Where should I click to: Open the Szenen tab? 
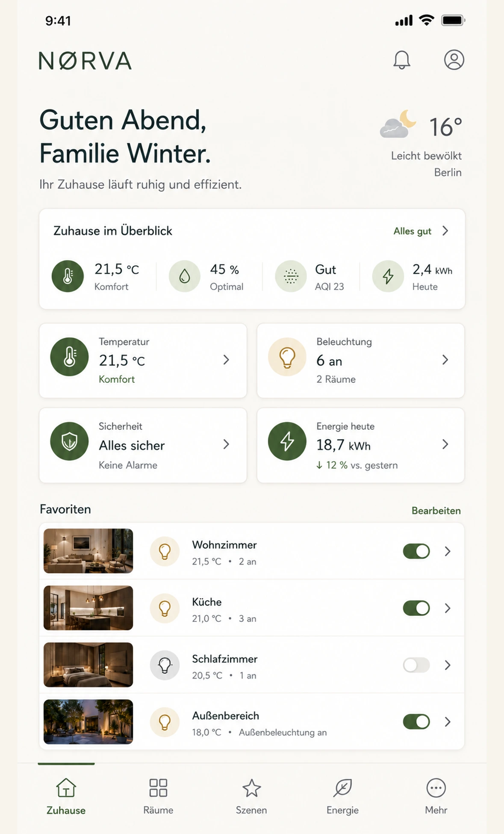(251, 796)
